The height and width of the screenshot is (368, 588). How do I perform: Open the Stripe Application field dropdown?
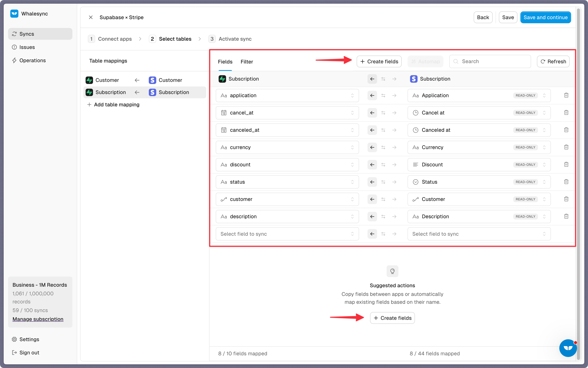click(479, 95)
